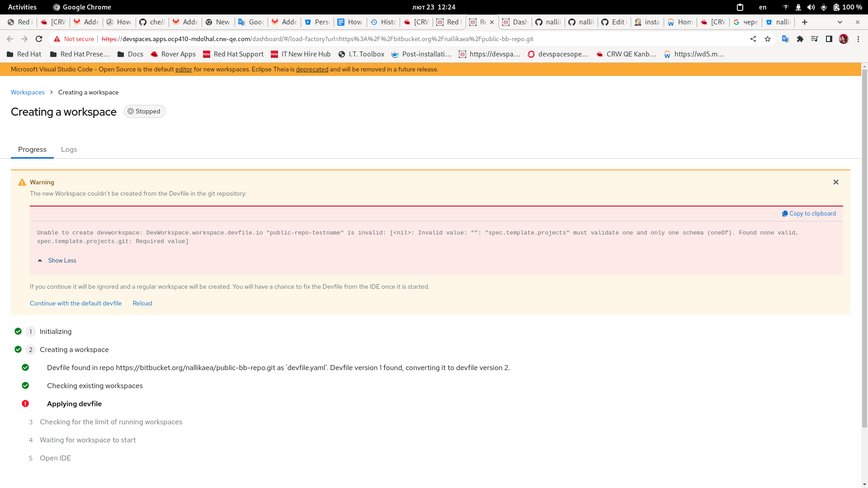Continue with the default devfile
The image size is (868, 488).
tap(75, 304)
